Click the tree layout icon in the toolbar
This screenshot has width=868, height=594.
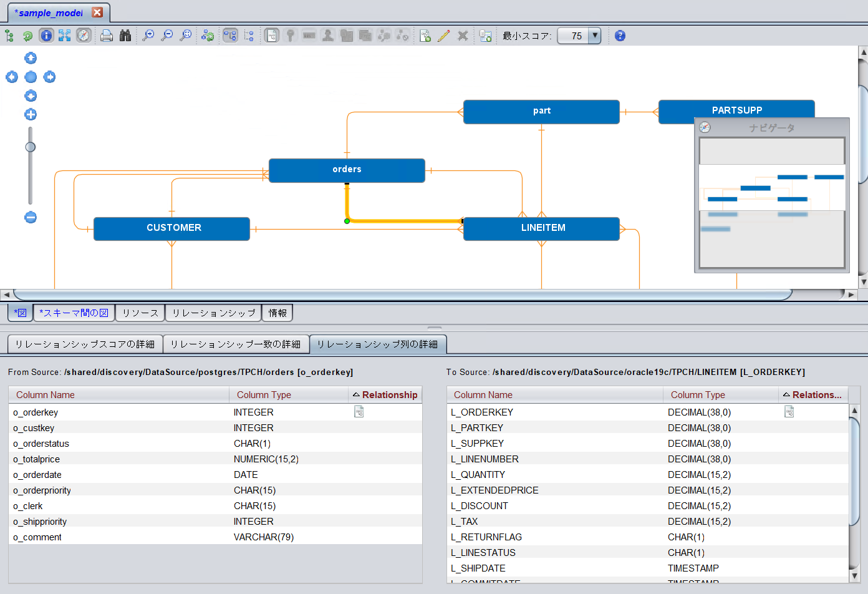click(x=9, y=36)
